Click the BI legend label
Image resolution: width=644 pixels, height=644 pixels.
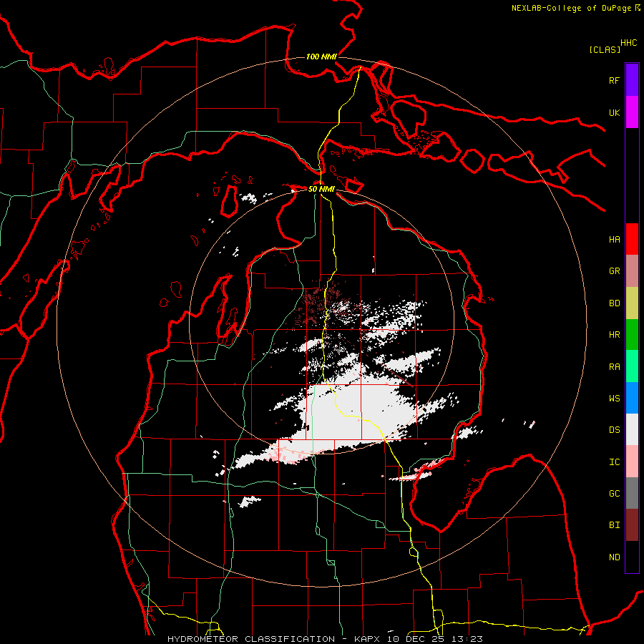click(x=614, y=525)
